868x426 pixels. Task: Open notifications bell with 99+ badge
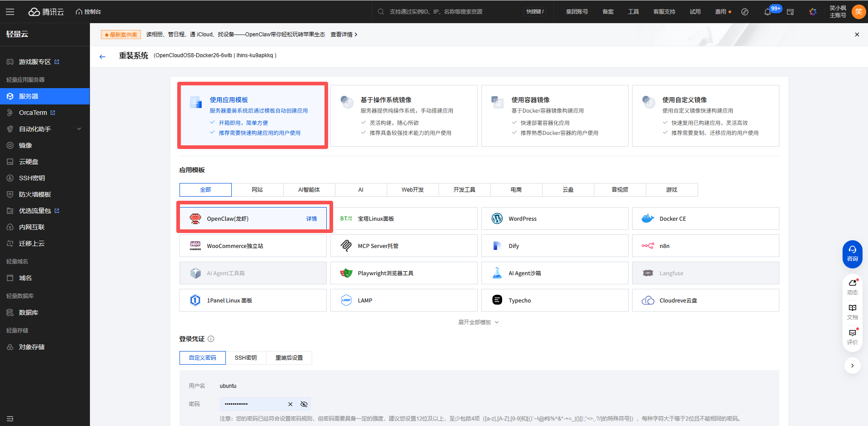768,12
